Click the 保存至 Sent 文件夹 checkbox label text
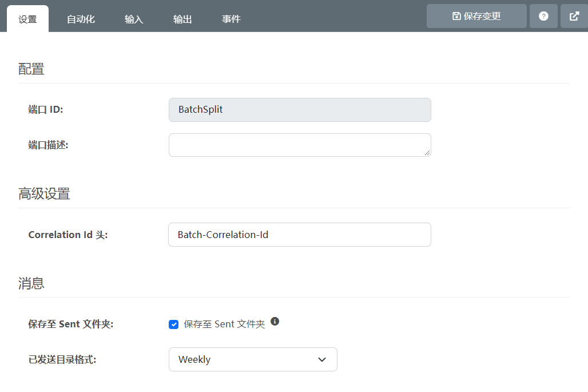588x392 pixels. tap(224, 324)
